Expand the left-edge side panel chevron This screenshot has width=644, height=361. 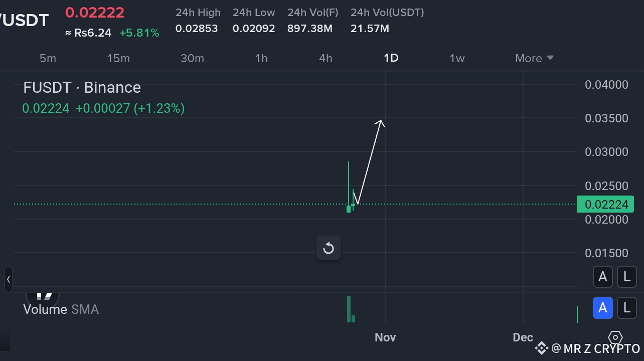8,279
